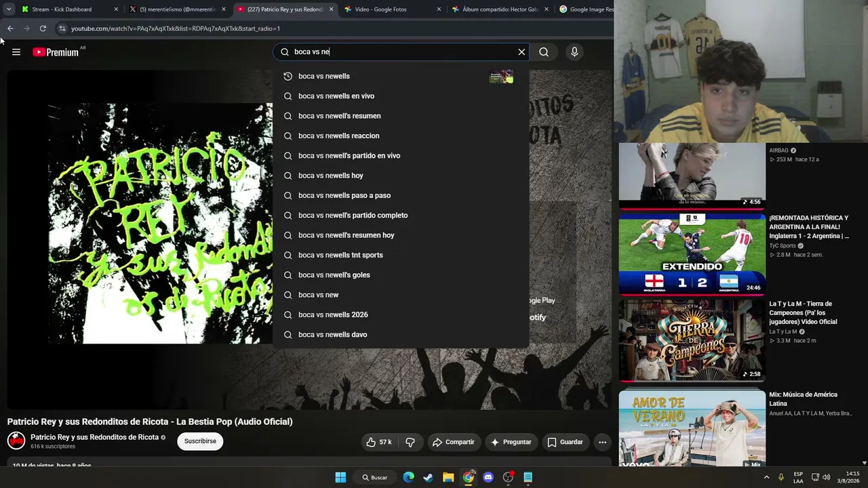This screenshot has height=488, width=868.
Task: Submit search with the magnifier button
Action: [544, 52]
